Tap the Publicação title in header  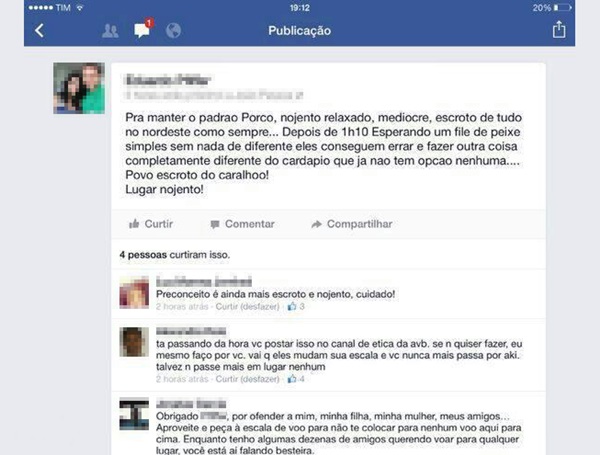(x=300, y=31)
